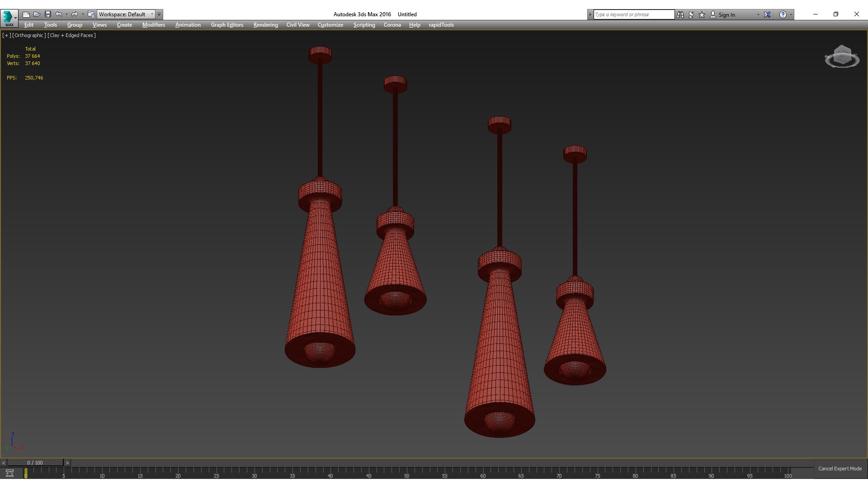Step the time slider to previous frame
The image size is (868, 488).
point(4,463)
